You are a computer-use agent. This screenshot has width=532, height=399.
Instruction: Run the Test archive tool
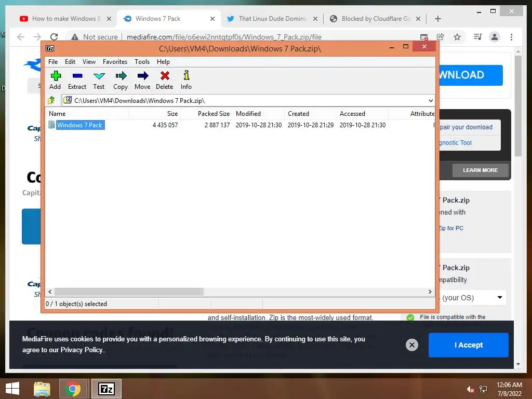point(99,81)
